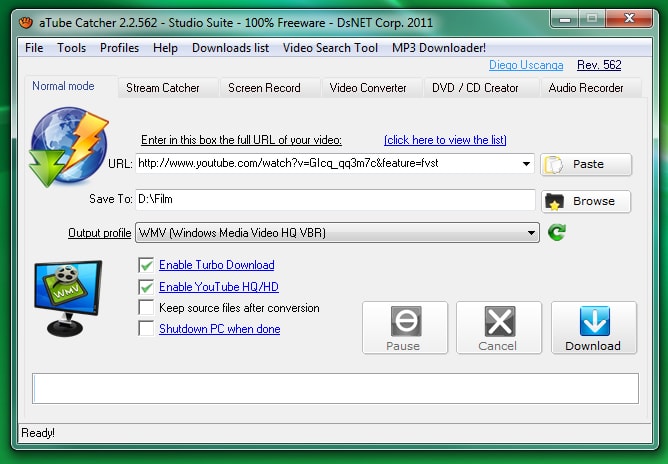Click the Pause button

coord(405,328)
